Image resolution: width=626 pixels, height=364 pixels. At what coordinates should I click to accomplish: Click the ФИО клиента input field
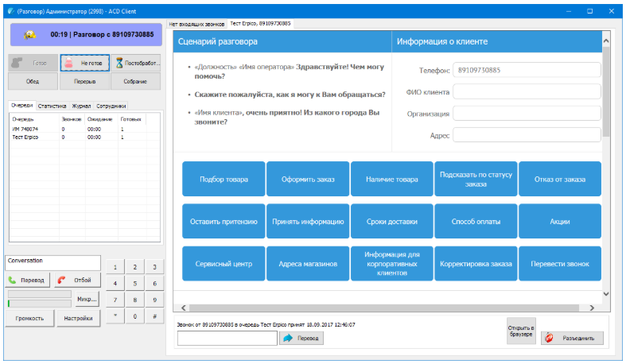tap(526, 92)
